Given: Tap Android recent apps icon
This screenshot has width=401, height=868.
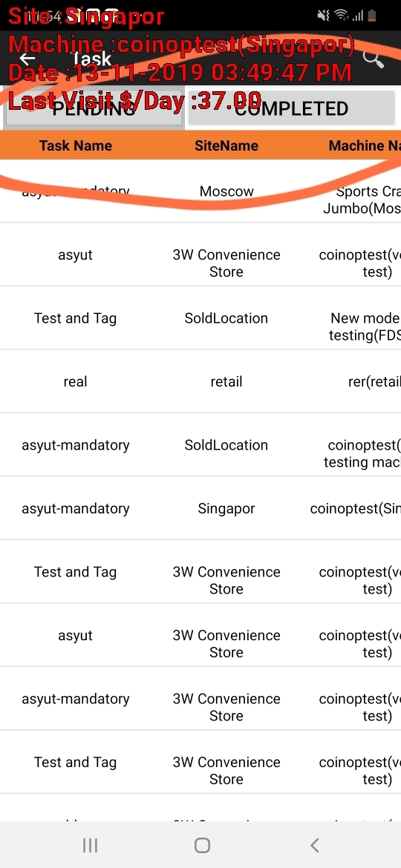Looking at the screenshot, I should pos(90,845).
